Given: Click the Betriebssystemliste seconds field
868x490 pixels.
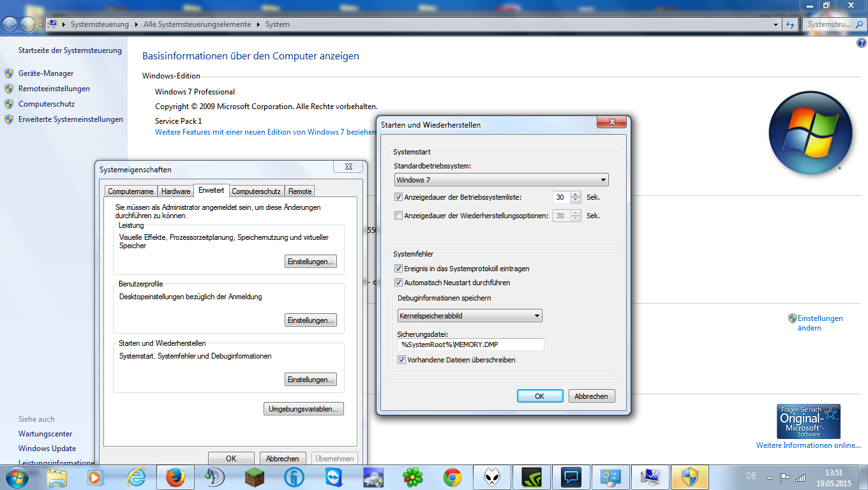Looking at the screenshot, I should (562, 197).
